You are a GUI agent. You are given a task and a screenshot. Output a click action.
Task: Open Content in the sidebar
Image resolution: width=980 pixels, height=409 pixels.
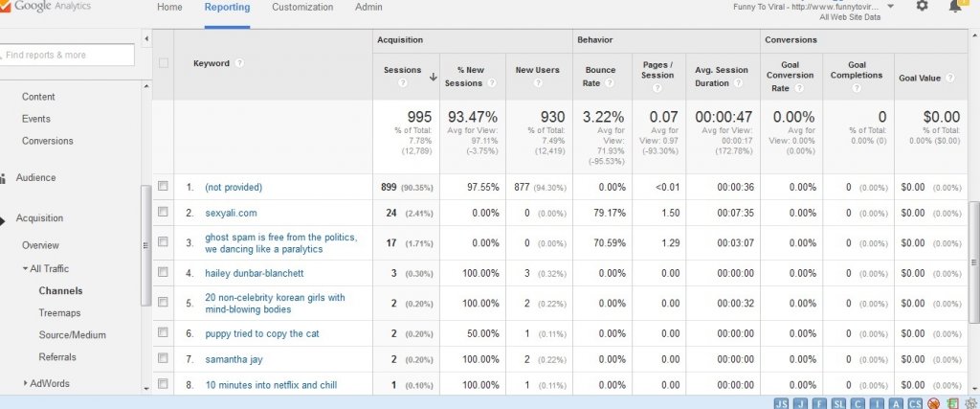click(38, 97)
